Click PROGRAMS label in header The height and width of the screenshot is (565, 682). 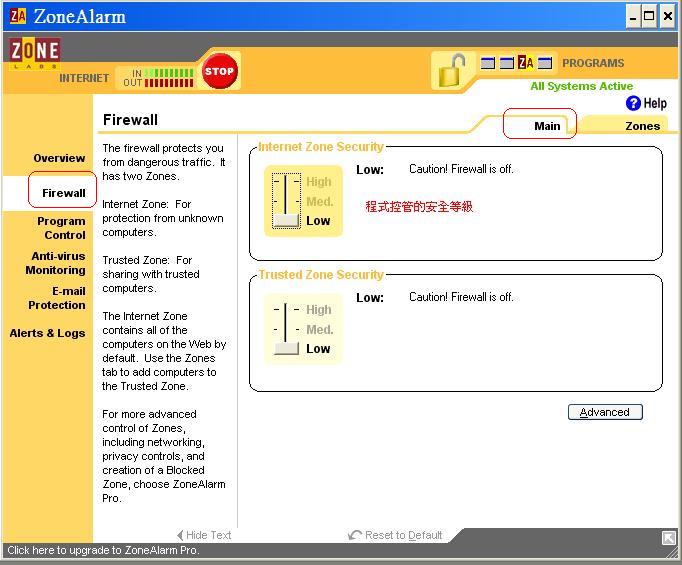coord(593,63)
